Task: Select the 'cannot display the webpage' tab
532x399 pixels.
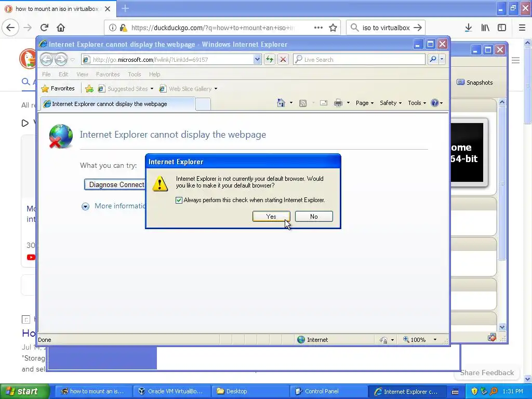Action: point(118,104)
